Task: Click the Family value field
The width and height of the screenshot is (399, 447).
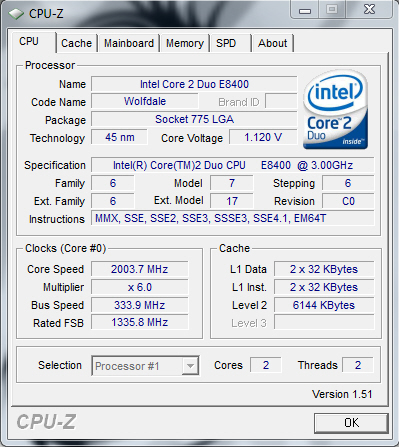Action: coord(113,183)
